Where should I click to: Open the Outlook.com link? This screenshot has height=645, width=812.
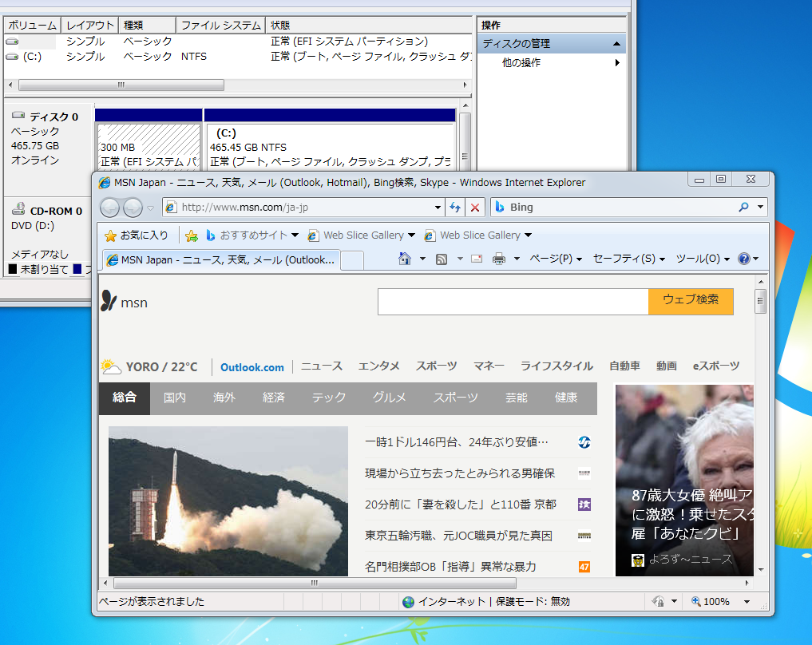click(252, 366)
